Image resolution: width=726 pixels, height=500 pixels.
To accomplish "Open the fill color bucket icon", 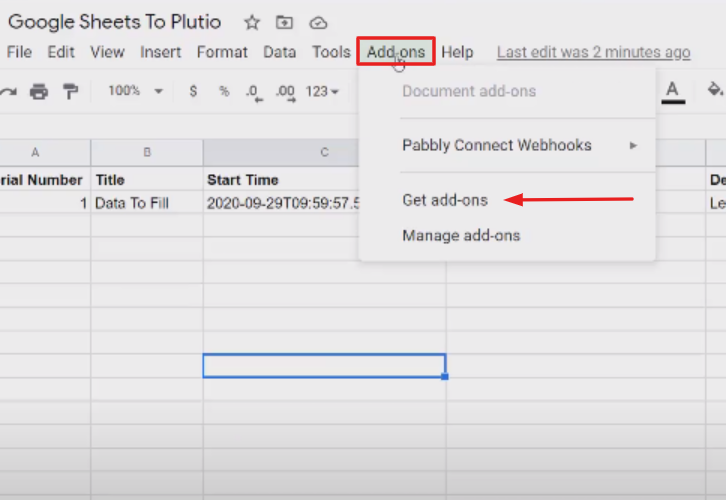I will 715,89.
